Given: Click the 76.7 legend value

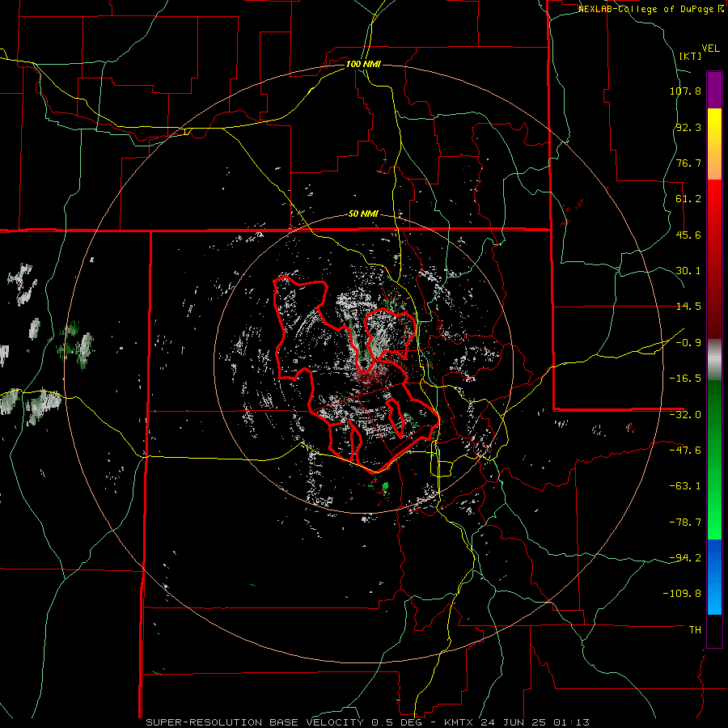Looking at the screenshot, I should coord(688,163).
